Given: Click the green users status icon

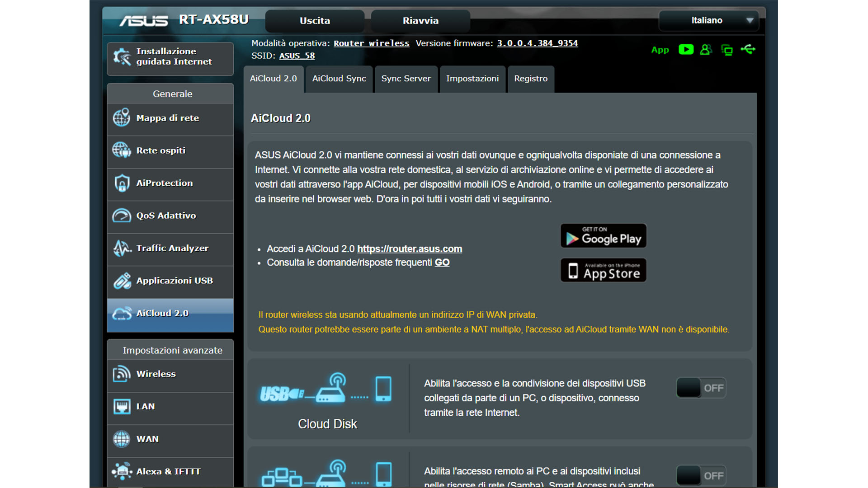Looking at the screenshot, I should (706, 50).
